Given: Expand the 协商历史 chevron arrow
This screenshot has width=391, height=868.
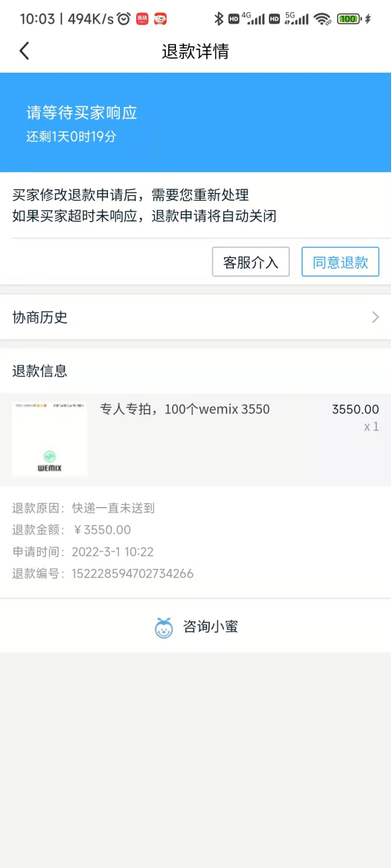Looking at the screenshot, I should (375, 317).
